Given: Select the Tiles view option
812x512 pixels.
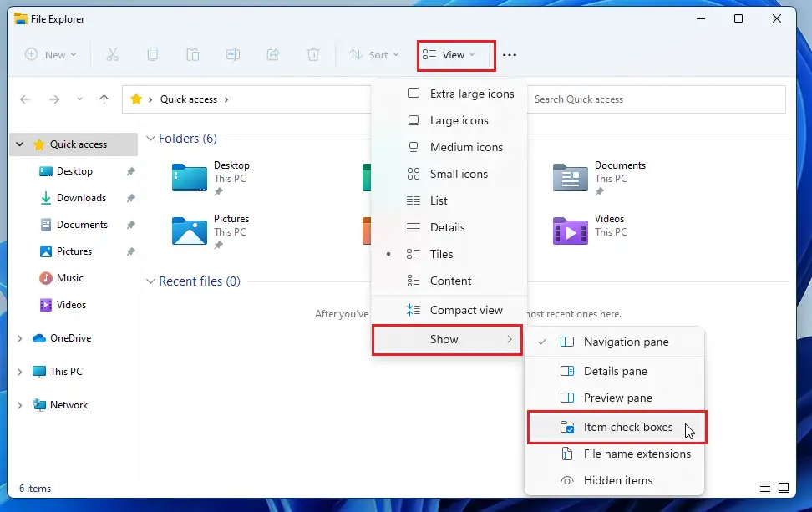Looking at the screenshot, I should click(449, 254).
